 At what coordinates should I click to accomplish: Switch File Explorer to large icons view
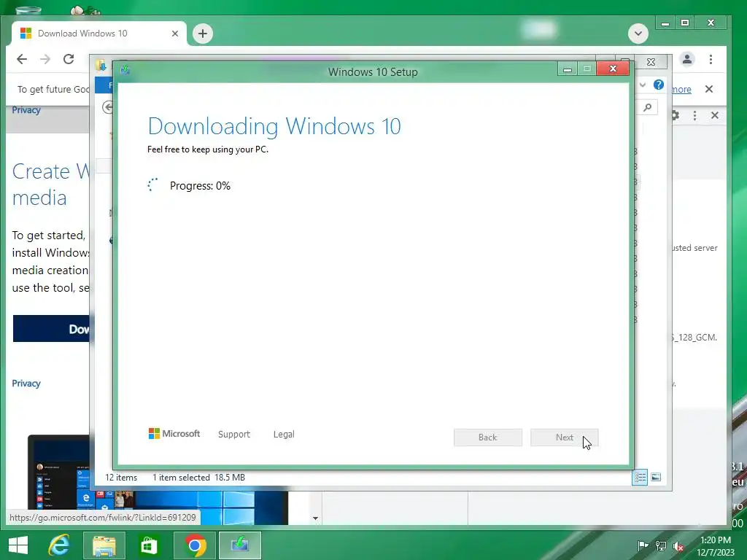(x=656, y=477)
